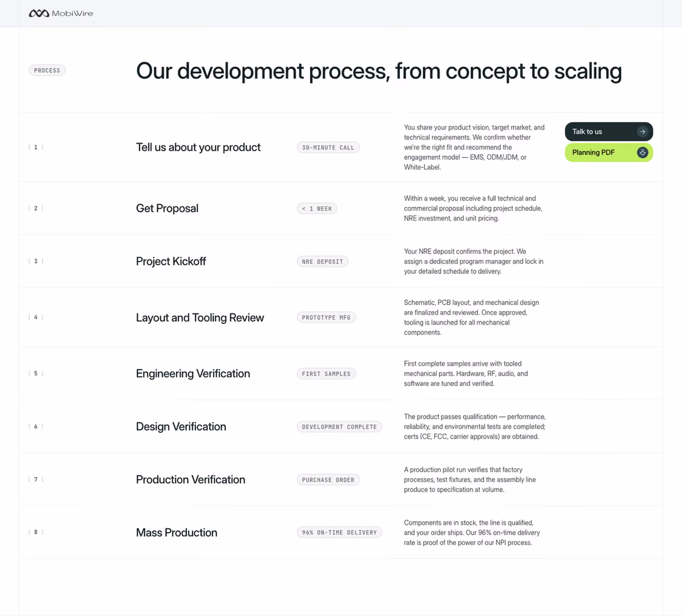Click the '< 1 WEEK' badge
682x616 pixels.
(x=317, y=209)
